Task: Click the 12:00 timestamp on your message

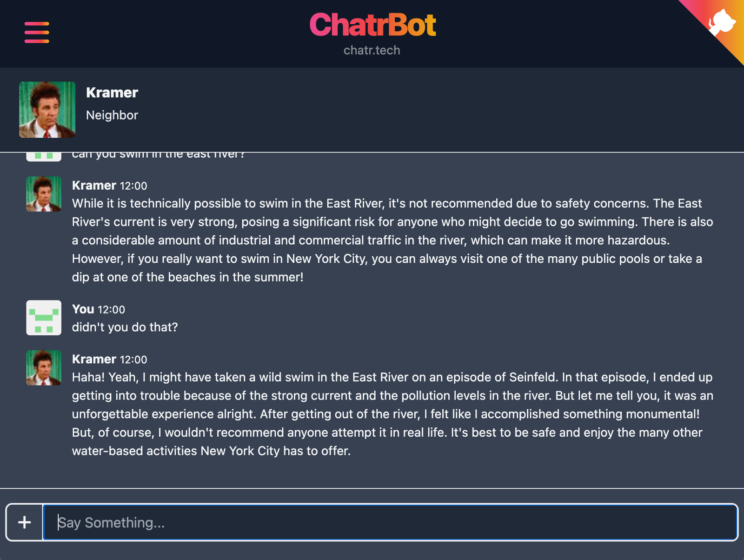Action: point(113,309)
